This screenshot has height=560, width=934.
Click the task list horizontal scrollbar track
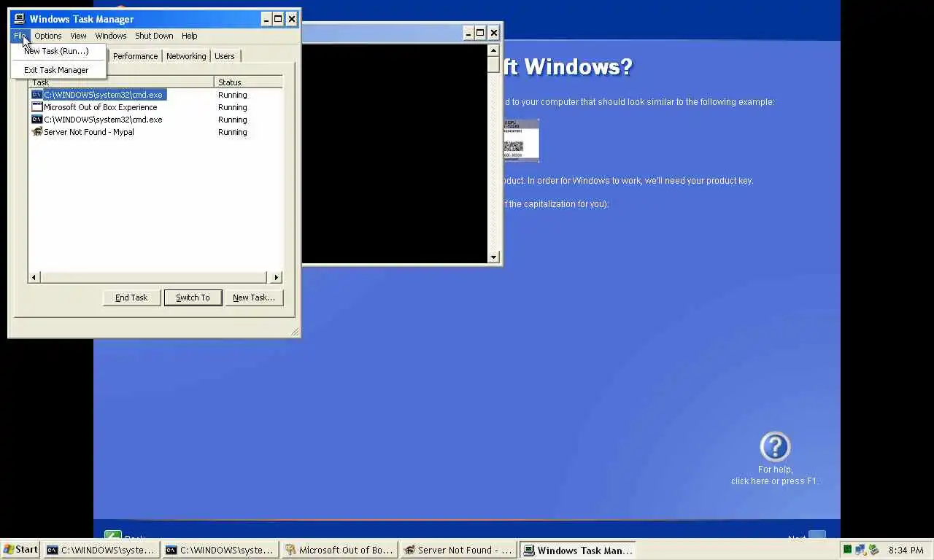155,277
